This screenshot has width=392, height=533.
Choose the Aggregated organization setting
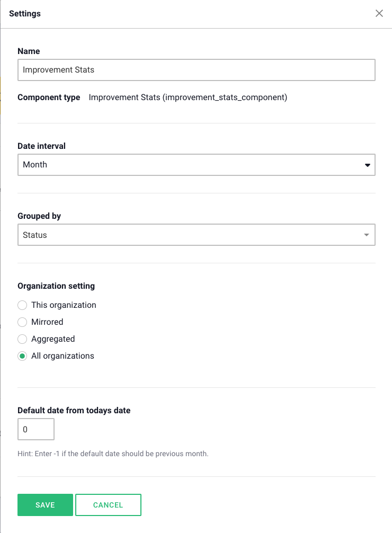[x=22, y=339]
